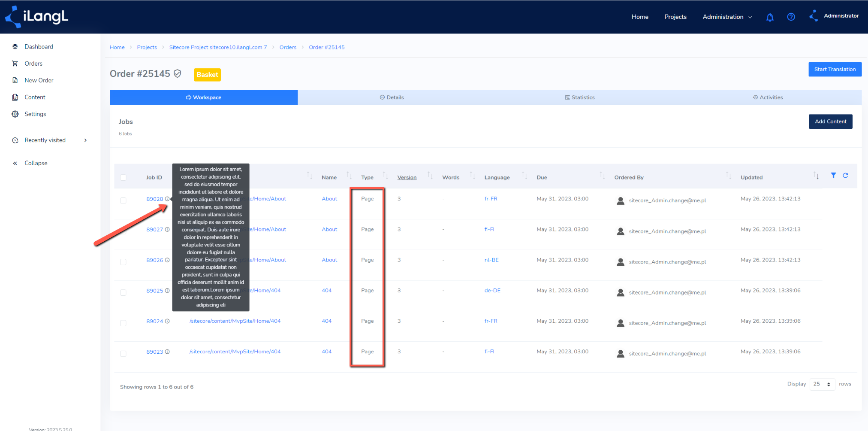The image size is (868, 431).
Task: Check the box for job 89026
Action: pos(123,262)
